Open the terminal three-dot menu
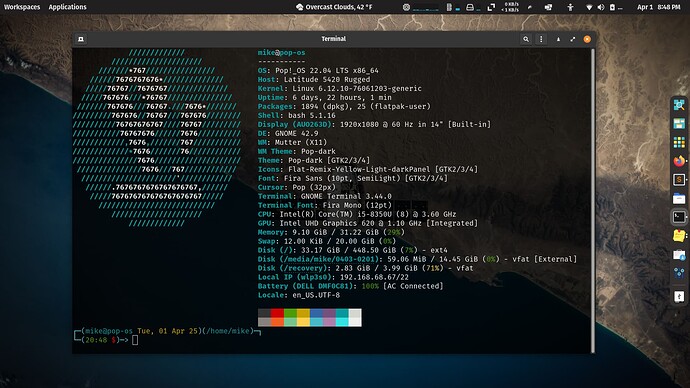This screenshot has width=690, height=388. [541, 39]
